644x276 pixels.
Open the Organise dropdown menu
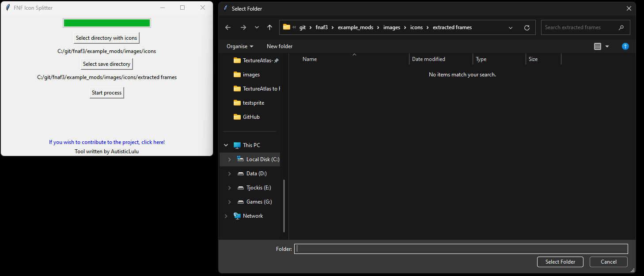[x=240, y=46]
